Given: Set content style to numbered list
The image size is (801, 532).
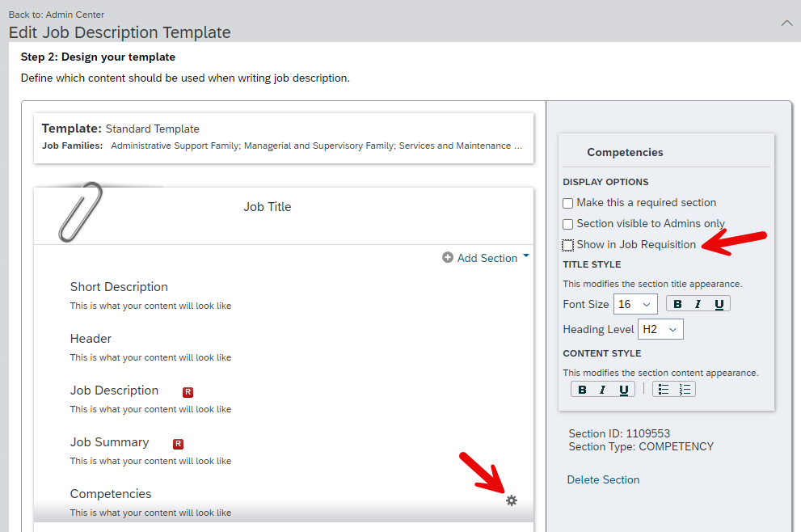Looking at the screenshot, I should click(685, 390).
